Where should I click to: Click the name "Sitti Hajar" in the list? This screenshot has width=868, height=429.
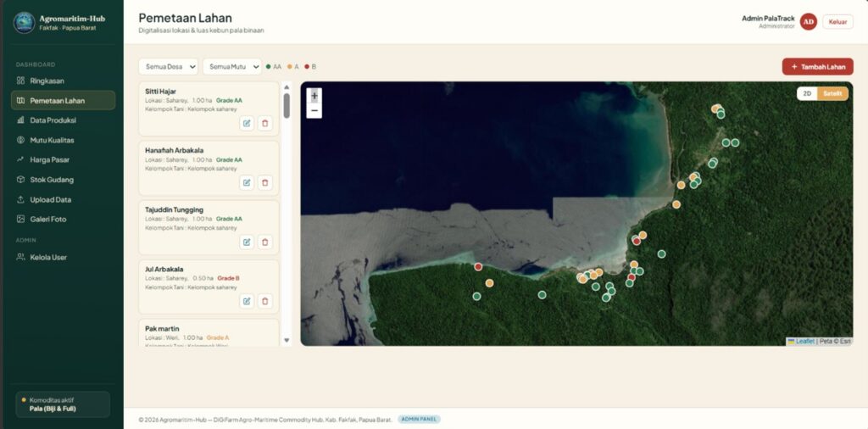160,92
